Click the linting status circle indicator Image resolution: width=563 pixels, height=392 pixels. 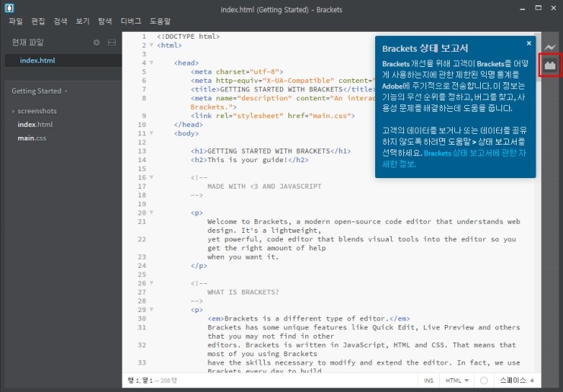point(484,381)
